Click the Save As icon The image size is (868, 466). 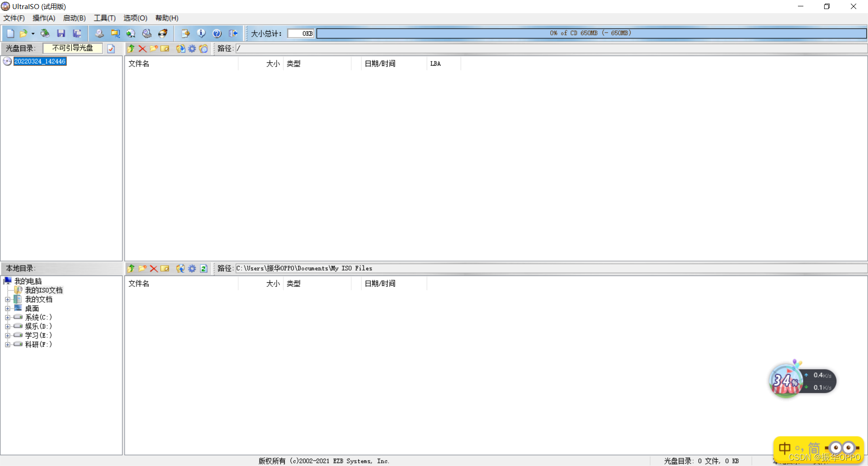click(77, 33)
